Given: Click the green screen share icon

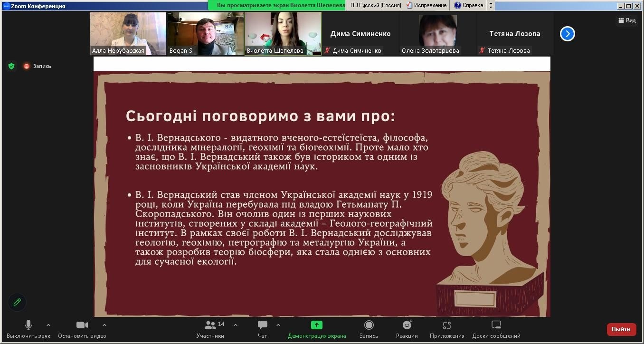Looking at the screenshot, I should click(x=317, y=325).
